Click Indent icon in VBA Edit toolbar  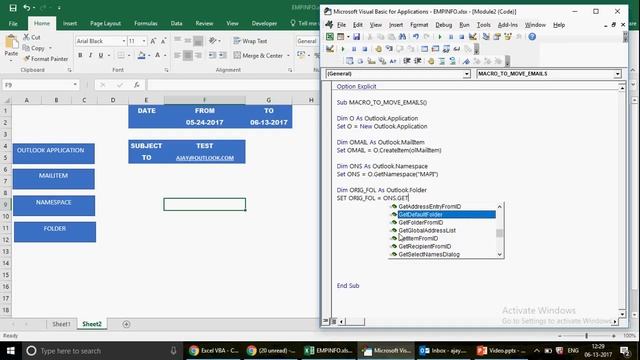407,61
